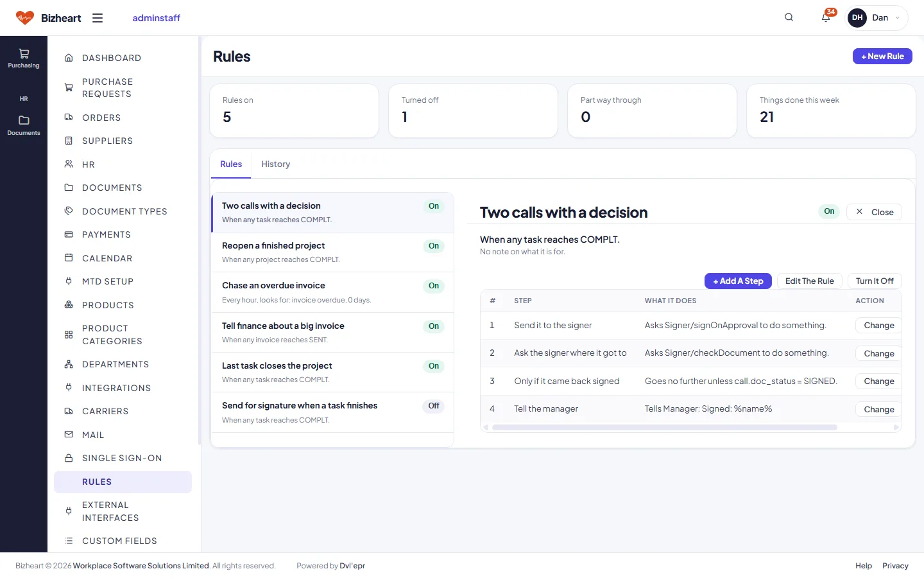The image size is (924, 578).
Task: Open the Help footer link
Action: [x=864, y=566]
